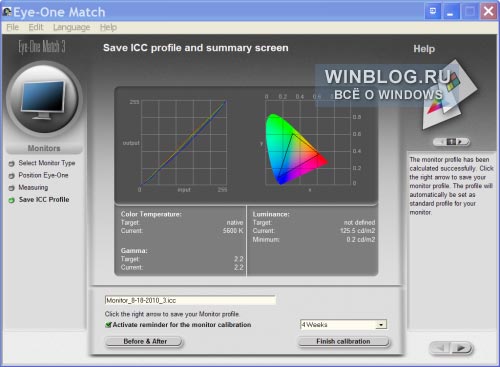Go to the 'Position Eye-One' step
This screenshot has width=500, height=367.
click(x=43, y=175)
